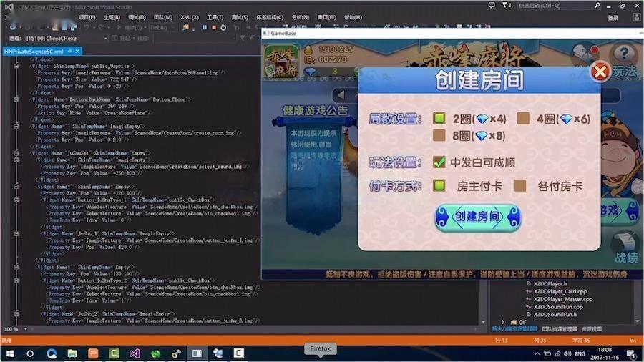Click the ENG input language indicator
644x362 pixels.
point(580,353)
